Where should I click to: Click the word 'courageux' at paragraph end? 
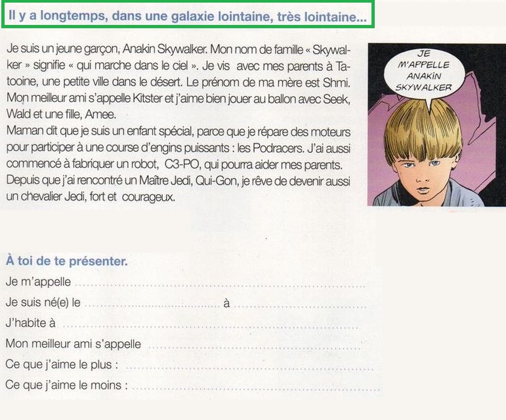point(148,197)
